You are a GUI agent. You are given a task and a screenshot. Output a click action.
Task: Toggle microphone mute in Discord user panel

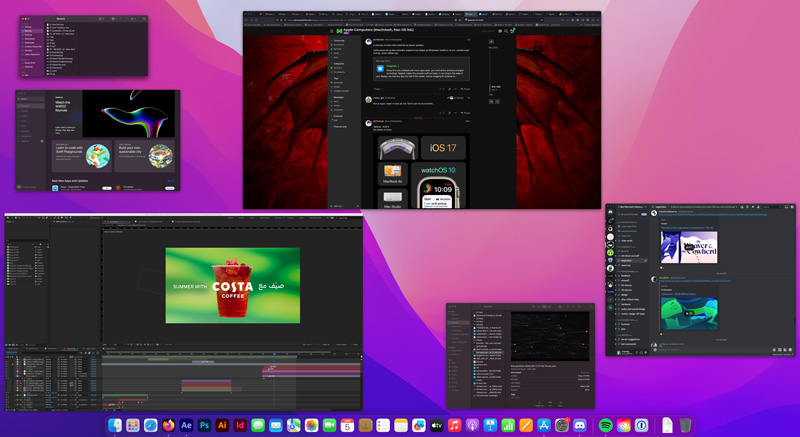637,352
